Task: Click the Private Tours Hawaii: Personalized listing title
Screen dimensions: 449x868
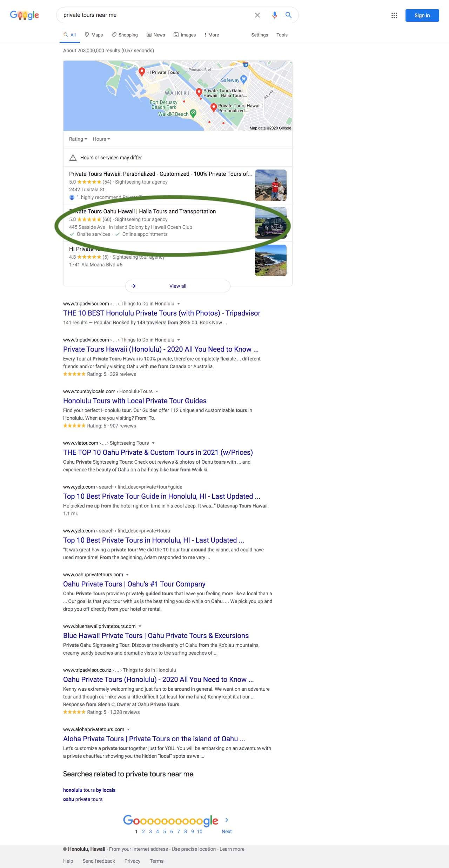Action: (160, 174)
